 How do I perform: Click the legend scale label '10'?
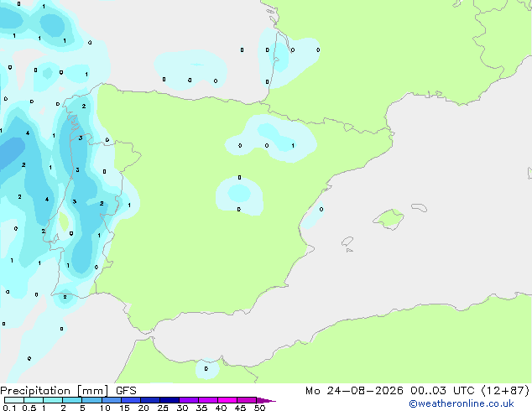[x=105, y=408]
